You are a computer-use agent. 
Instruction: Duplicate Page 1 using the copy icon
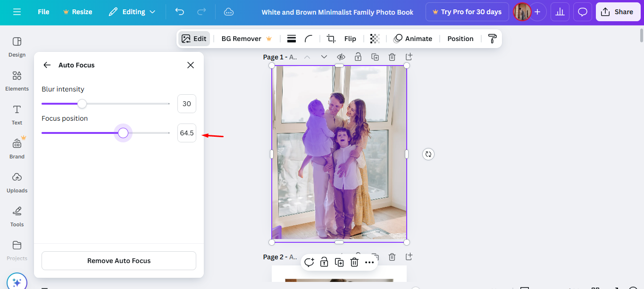coord(375,57)
